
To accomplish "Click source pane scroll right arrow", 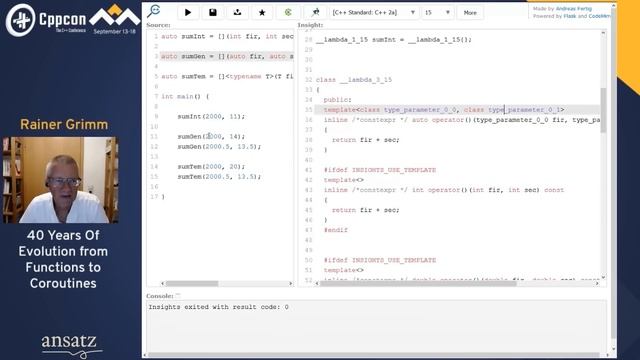I will tap(291, 283).
